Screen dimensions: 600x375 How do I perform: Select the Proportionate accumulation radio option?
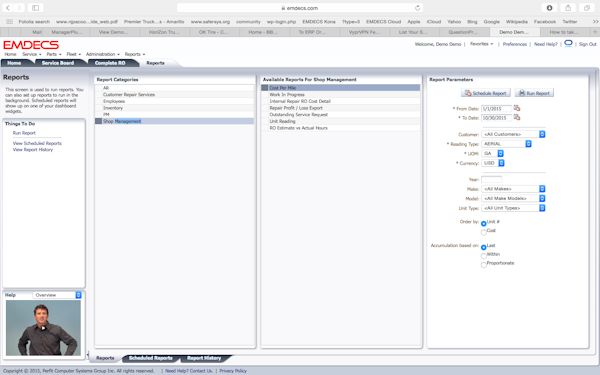click(484, 265)
